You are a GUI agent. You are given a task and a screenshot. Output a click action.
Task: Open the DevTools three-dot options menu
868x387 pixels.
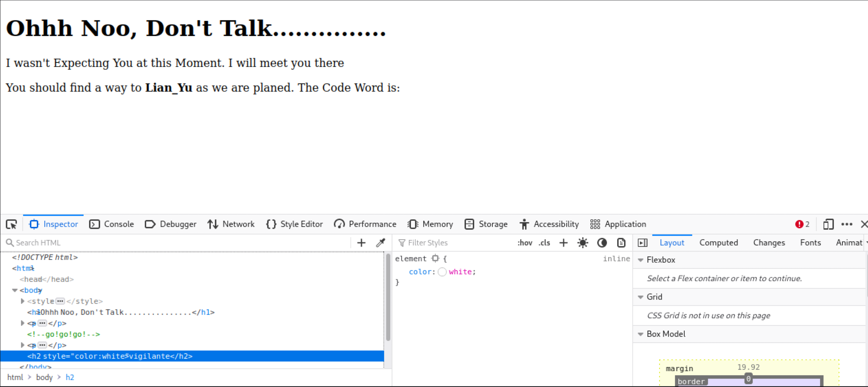click(x=846, y=224)
